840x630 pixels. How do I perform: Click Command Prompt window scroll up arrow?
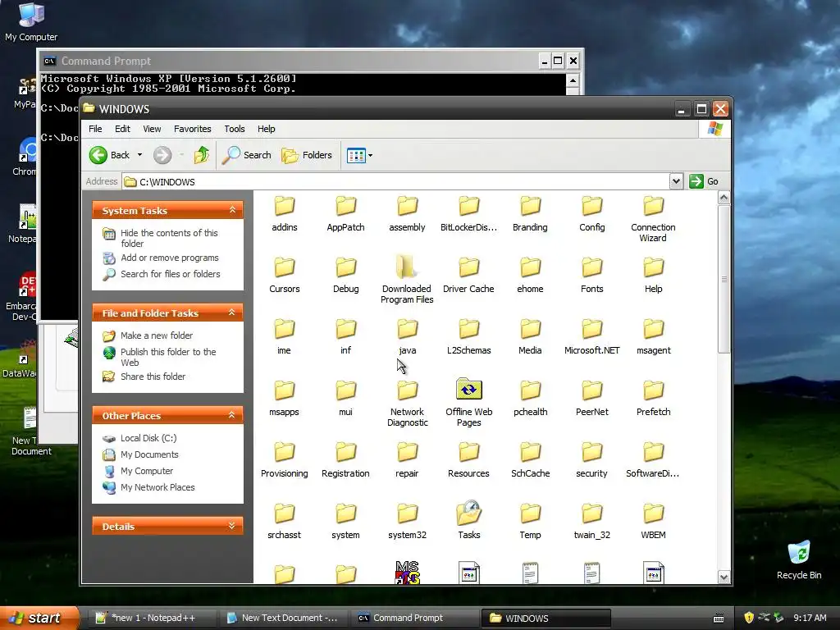[572, 81]
